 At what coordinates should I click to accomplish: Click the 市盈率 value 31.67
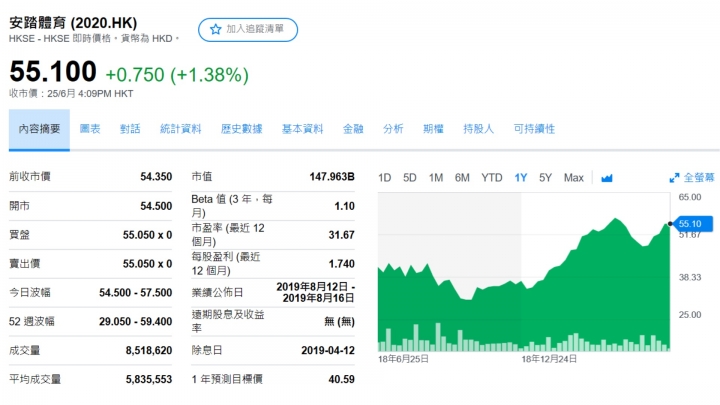341,235
